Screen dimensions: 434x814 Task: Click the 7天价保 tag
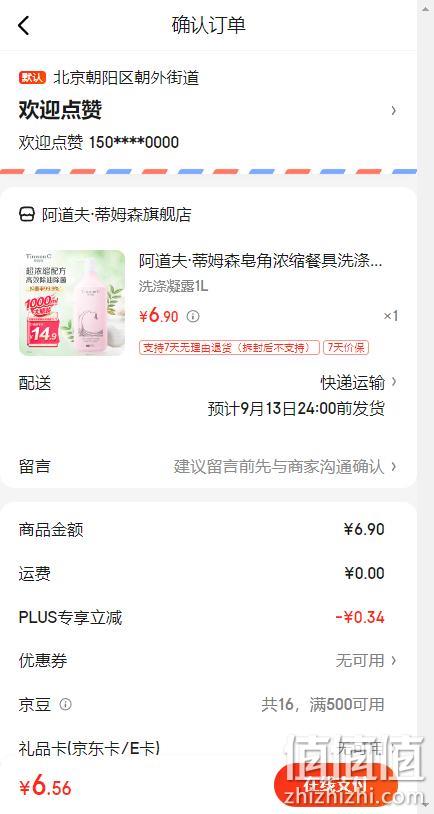point(346,347)
